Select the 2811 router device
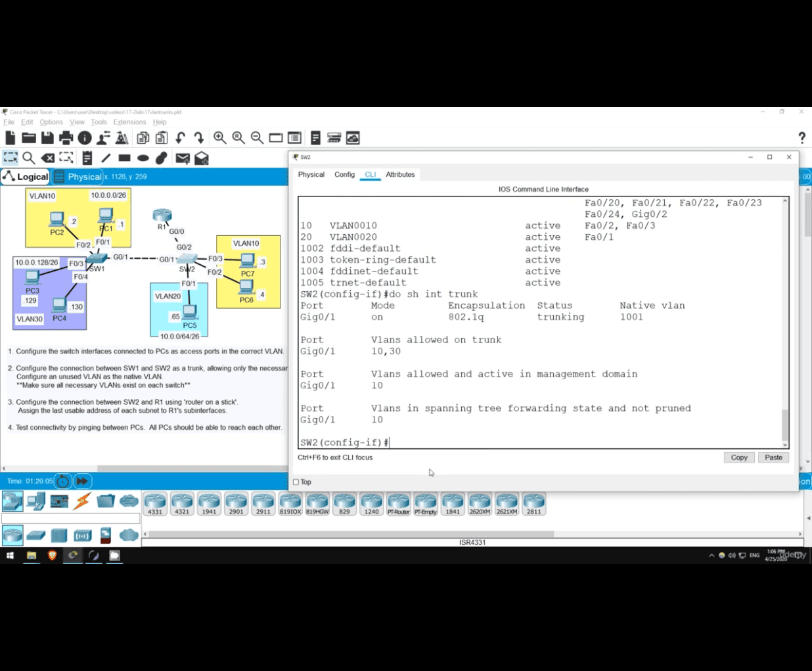The width and height of the screenshot is (812, 671). [534, 504]
